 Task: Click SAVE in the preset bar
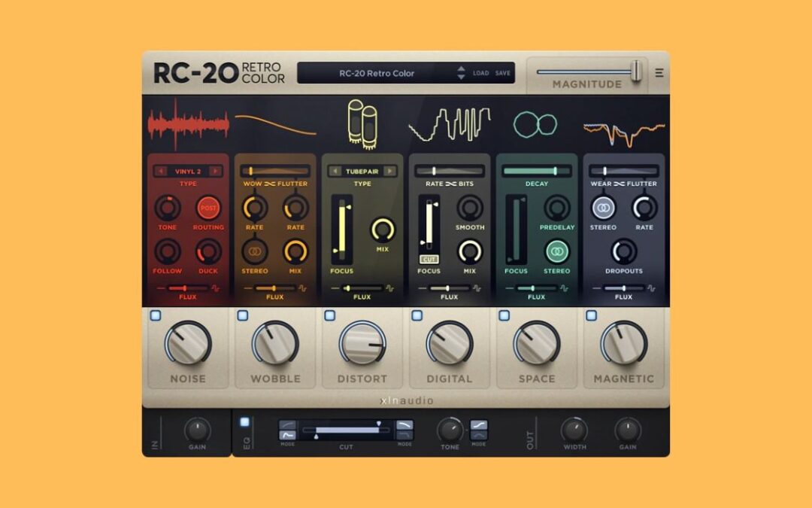point(502,73)
